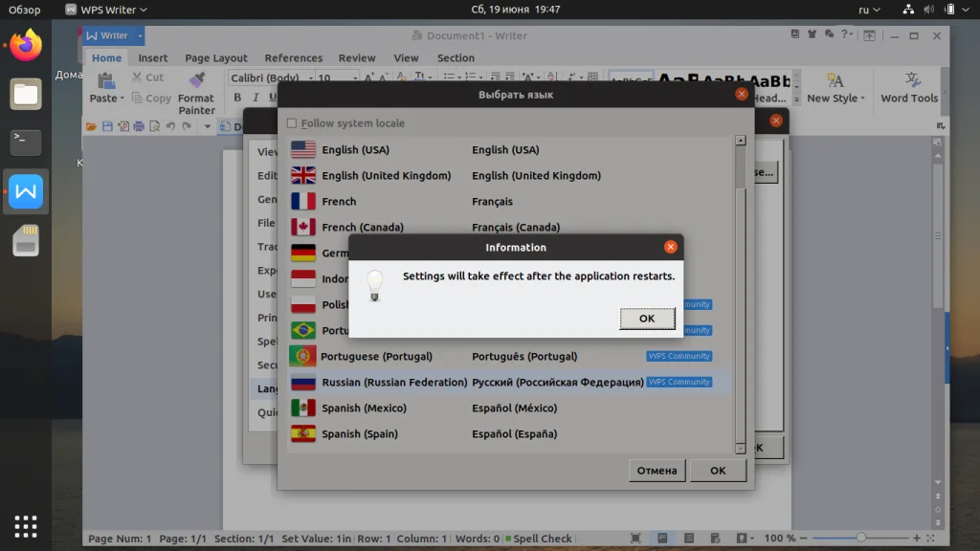Adjust the zoom slider in the status bar

[861, 538]
